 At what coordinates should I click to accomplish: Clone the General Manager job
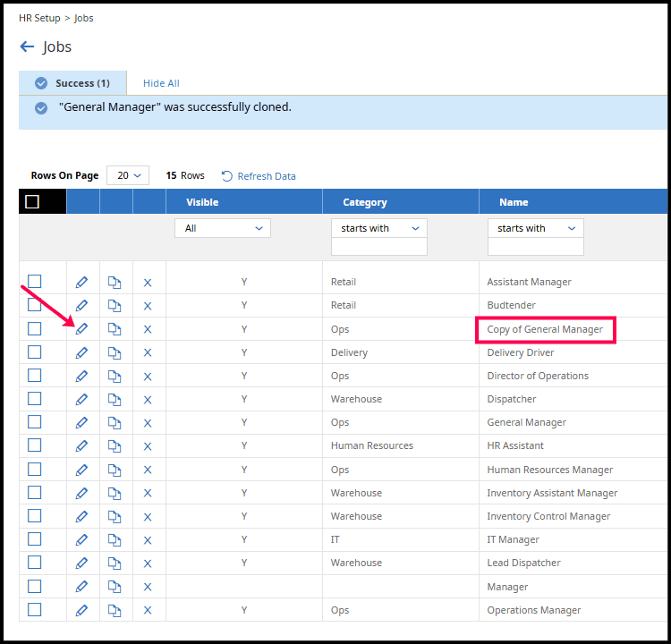pos(115,423)
